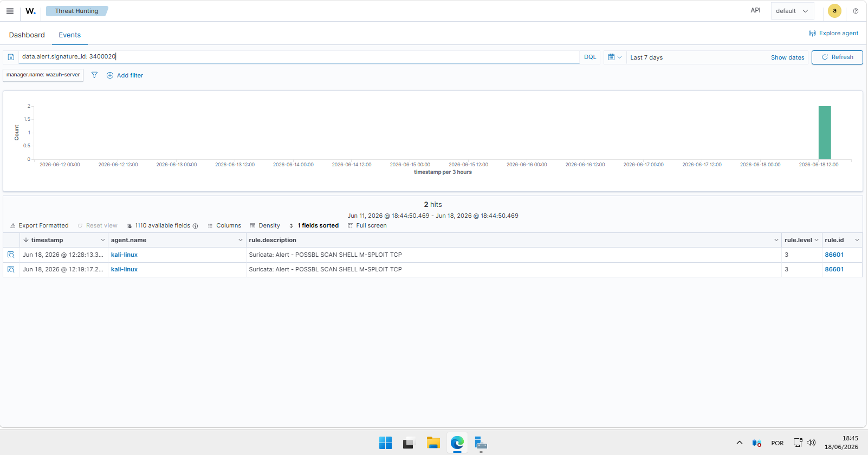Click the green histogram bar
Image resolution: width=868 pixels, height=455 pixels.
[x=825, y=133]
